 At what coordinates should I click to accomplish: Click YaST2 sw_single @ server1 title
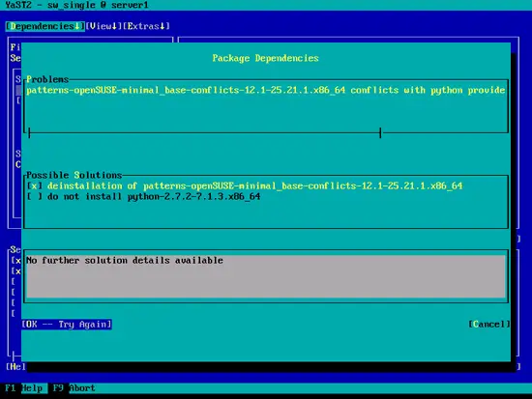[76, 5]
